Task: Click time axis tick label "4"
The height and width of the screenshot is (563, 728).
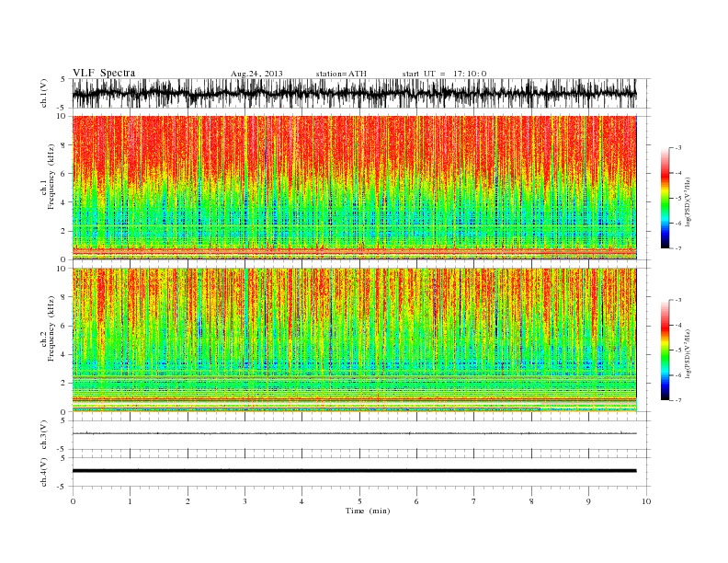Action: click(301, 501)
